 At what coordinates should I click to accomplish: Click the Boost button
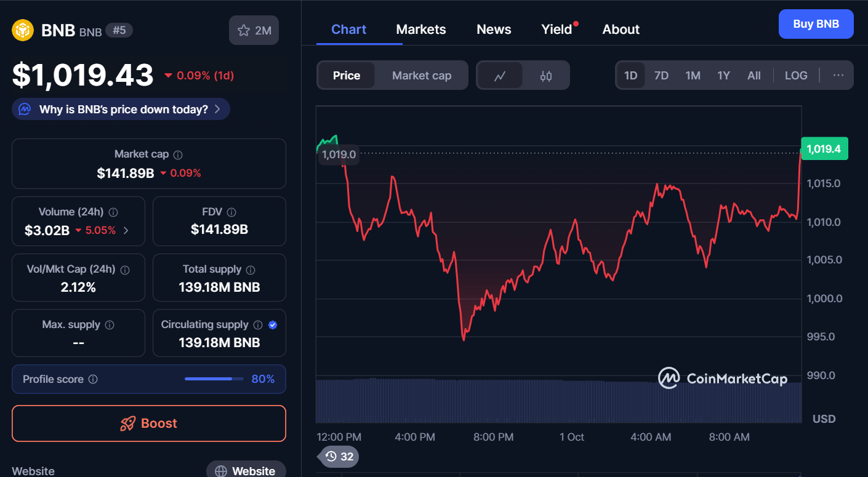(x=149, y=423)
